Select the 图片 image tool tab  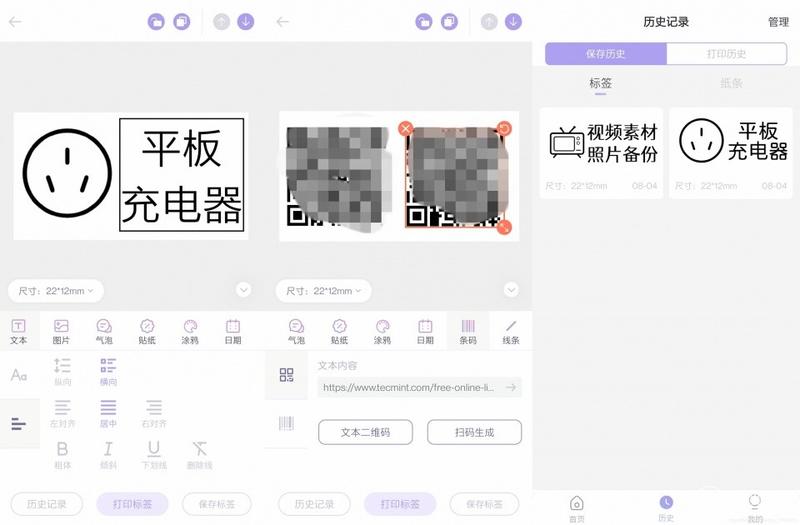pyautogui.click(x=61, y=331)
